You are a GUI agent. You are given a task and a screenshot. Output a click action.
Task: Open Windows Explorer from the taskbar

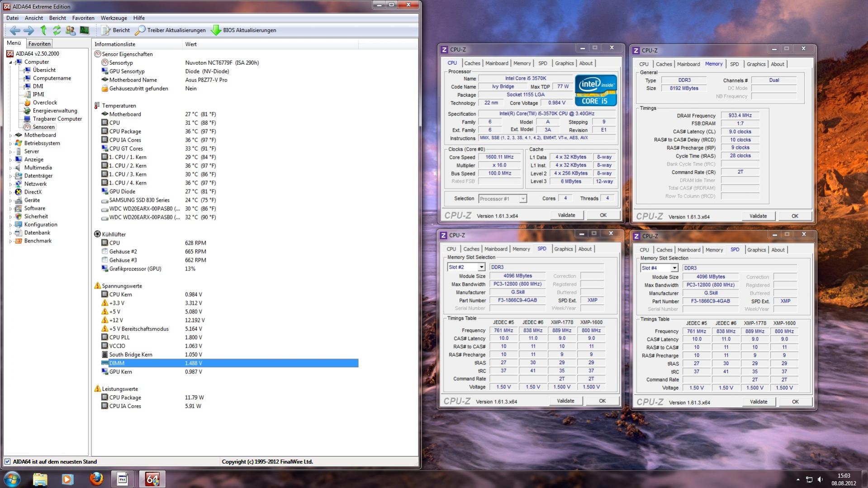(x=40, y=479)
